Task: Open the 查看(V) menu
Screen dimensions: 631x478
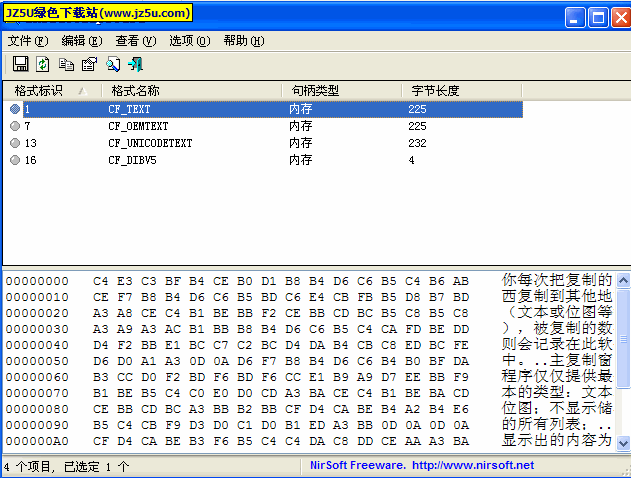Action: [136, 41]
